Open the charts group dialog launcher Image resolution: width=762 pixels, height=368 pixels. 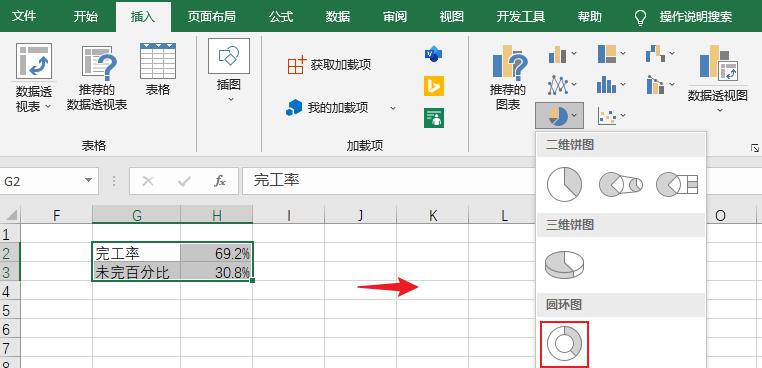click(754, 148)
